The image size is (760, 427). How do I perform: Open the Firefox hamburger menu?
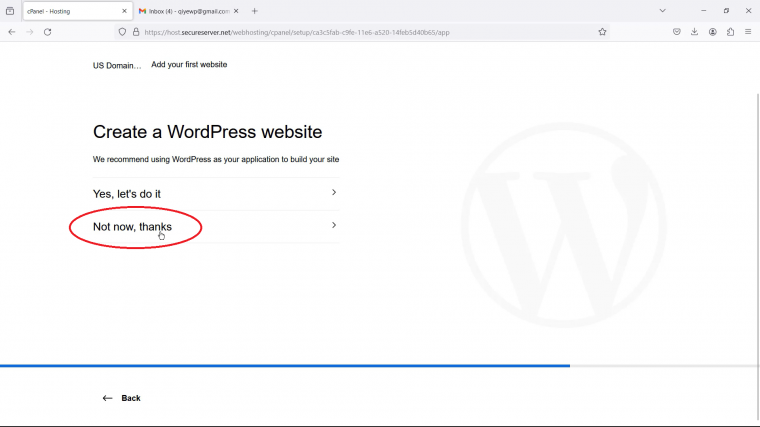point(748,32)
